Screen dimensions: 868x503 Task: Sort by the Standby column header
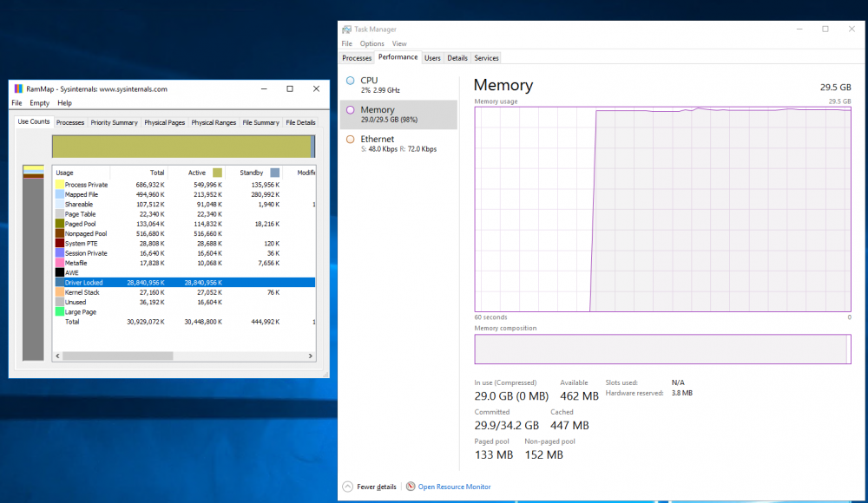(253, 173)
